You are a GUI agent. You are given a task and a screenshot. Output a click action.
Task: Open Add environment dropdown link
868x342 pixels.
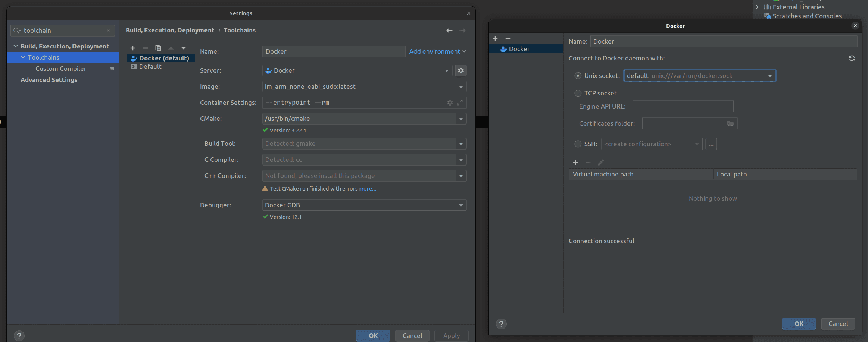pyautogui.click(x=437, y=51)
